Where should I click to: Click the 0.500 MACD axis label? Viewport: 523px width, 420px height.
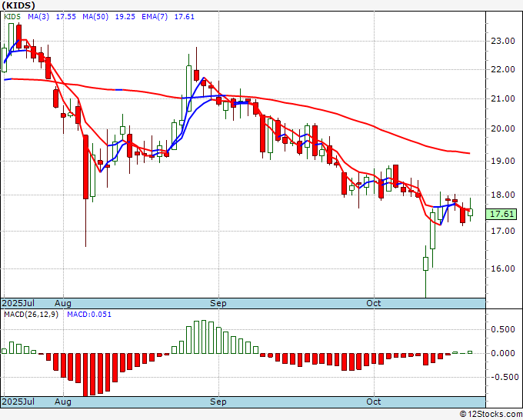[503, 329]
